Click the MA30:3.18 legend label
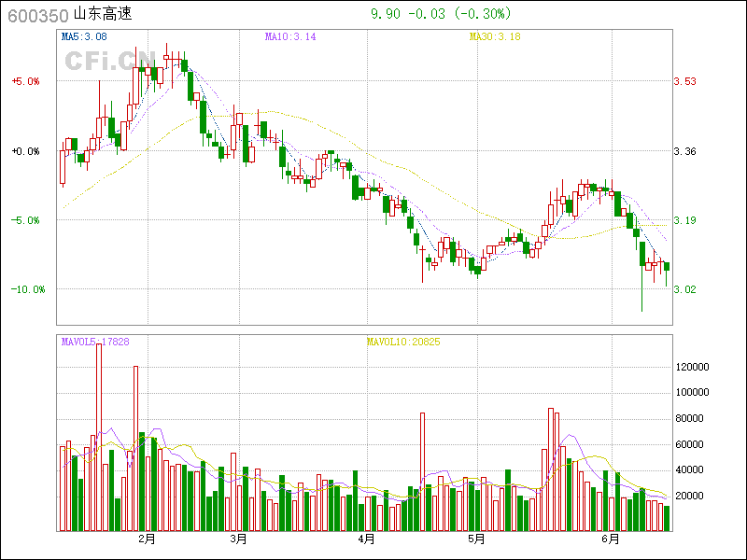The width and height of the screenshot is (747, 560). pos(495,36)
